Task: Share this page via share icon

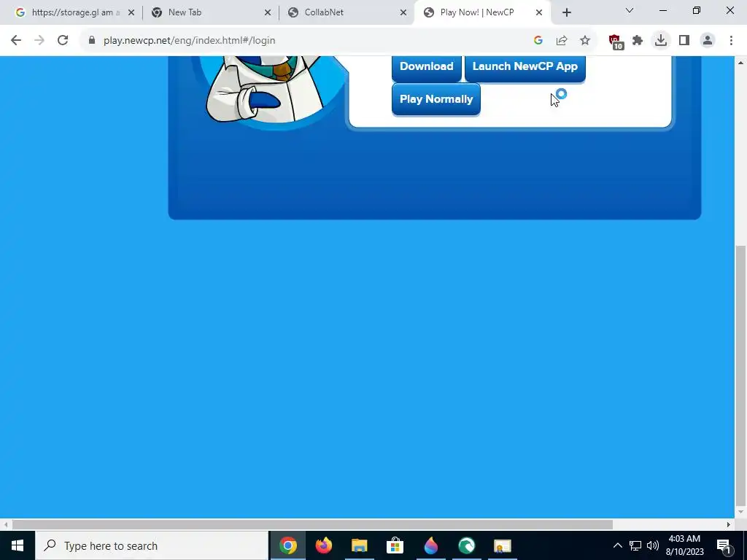Action: (x=562, y=41)
